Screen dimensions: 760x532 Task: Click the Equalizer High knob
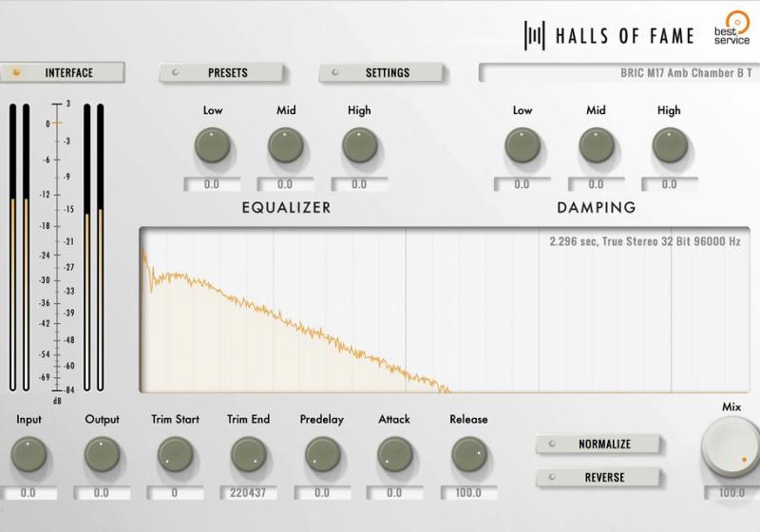tap(360, 145)
